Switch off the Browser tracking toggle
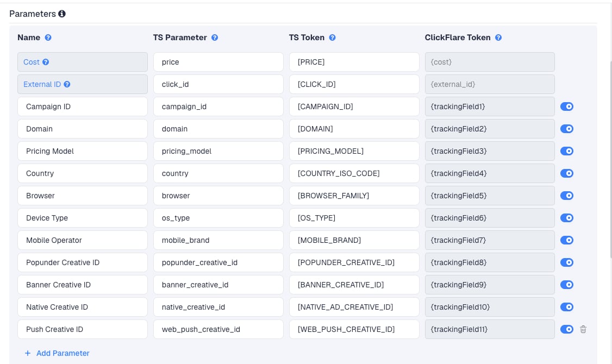This screenshot has height=364, width=612. (x=567, y=196)
